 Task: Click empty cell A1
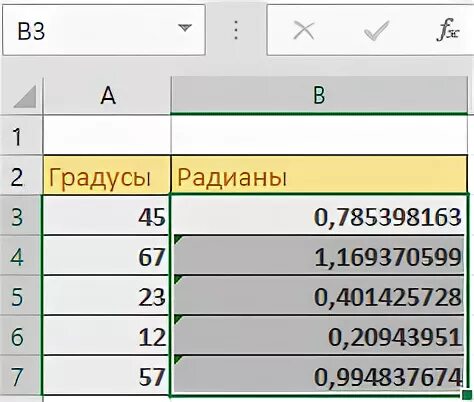[x=107, y=135]
